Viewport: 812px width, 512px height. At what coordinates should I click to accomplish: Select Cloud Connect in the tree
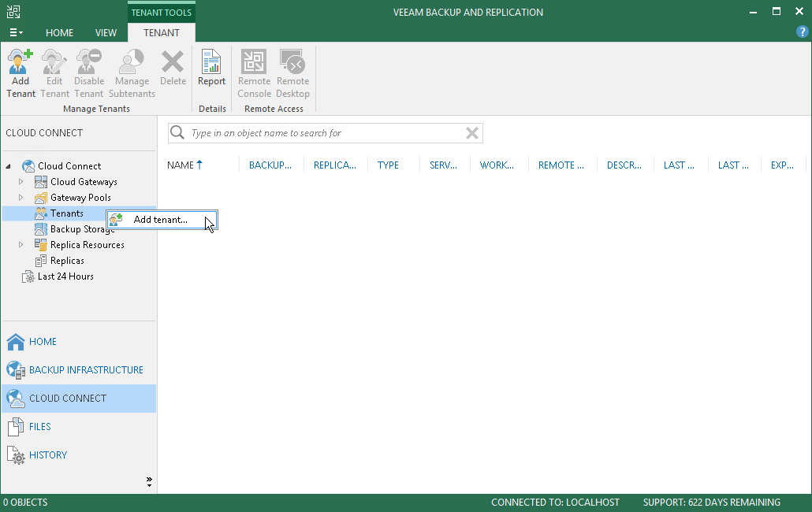[x=69, y=166]
